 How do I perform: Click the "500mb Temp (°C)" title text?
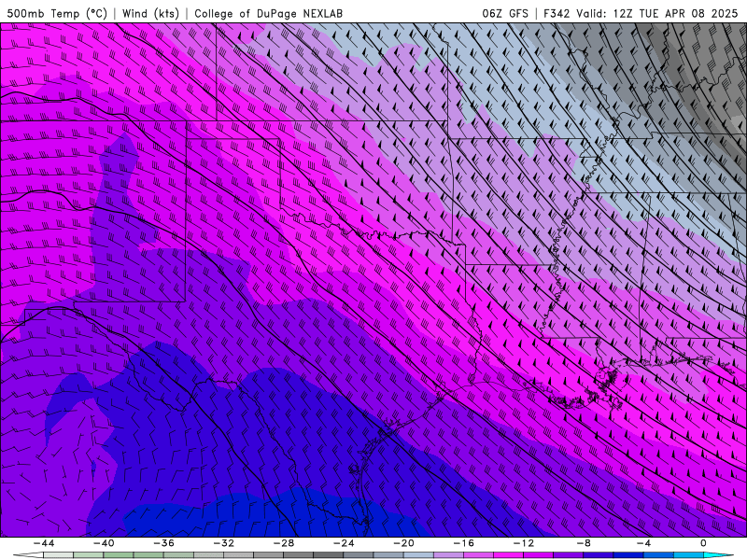(57, 13)
